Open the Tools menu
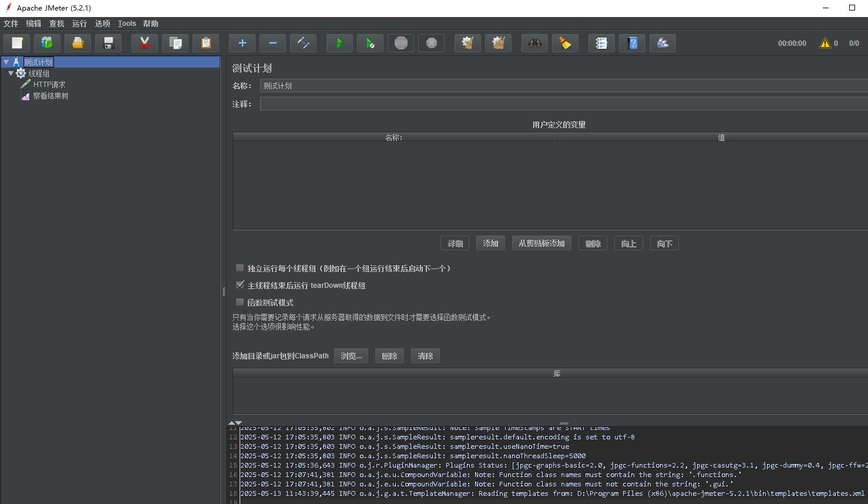The height and width of the screenshot is (504, 868). coord(127,23)
